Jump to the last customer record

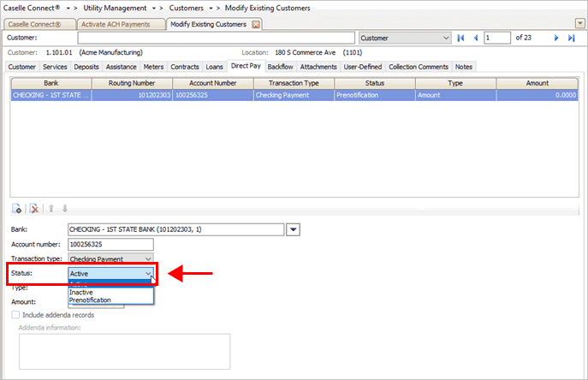571,39
